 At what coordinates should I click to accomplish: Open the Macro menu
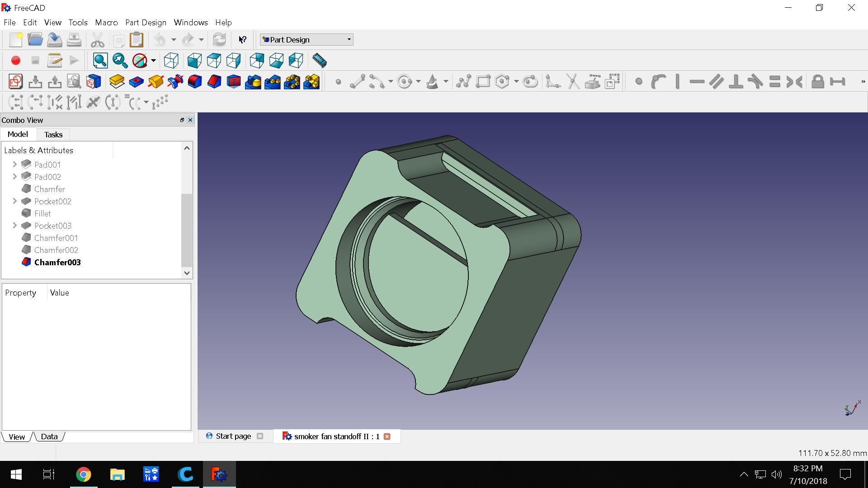tap(106, 23)
